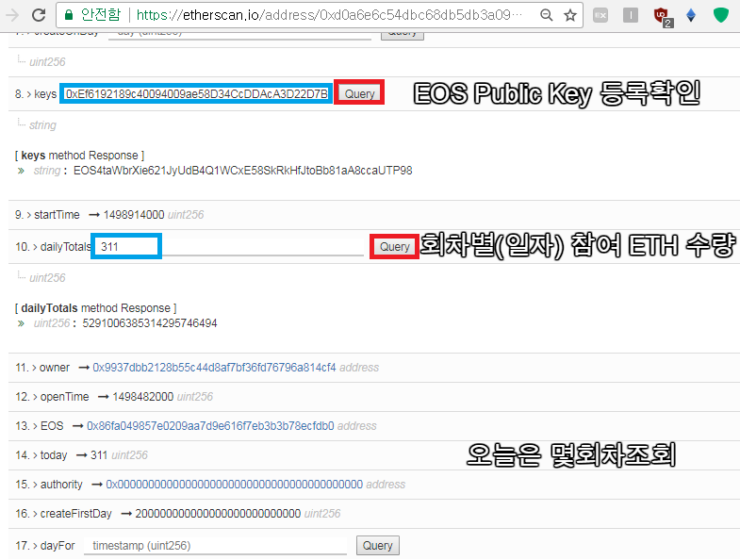Open the green shield extension icon
The image size is (740, 560).
pyautogui.click(x=720, y=15)
